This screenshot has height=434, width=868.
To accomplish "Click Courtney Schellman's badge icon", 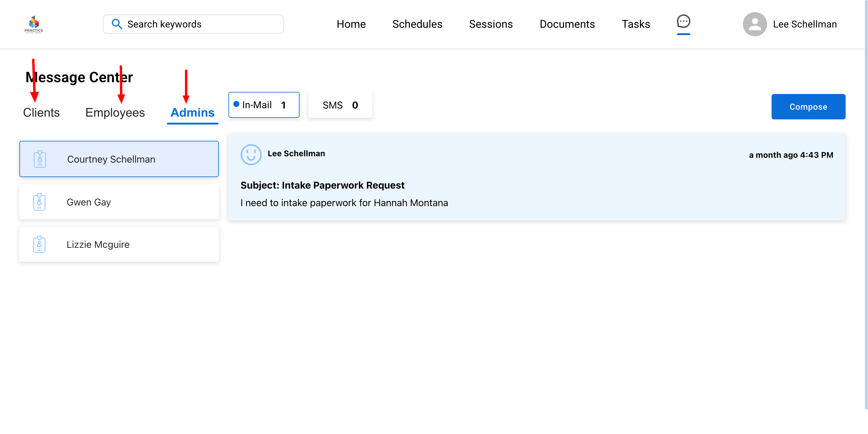I will click(40, 159).
